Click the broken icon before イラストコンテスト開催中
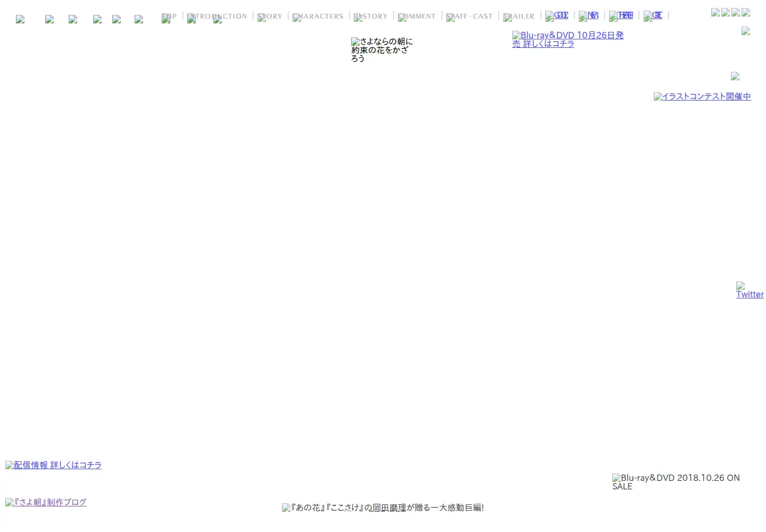Image resolution: width=766 pixels, height=532 pixels. pos(658,97)
